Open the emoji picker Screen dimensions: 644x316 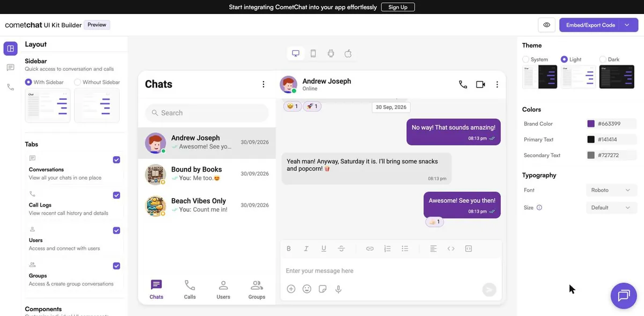click(307, 289)
